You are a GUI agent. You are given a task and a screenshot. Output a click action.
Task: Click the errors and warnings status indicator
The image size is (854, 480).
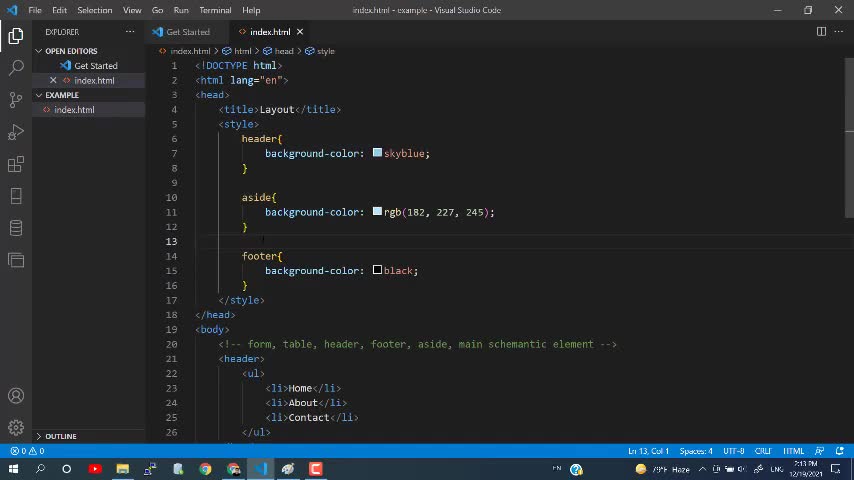(27, 451)
